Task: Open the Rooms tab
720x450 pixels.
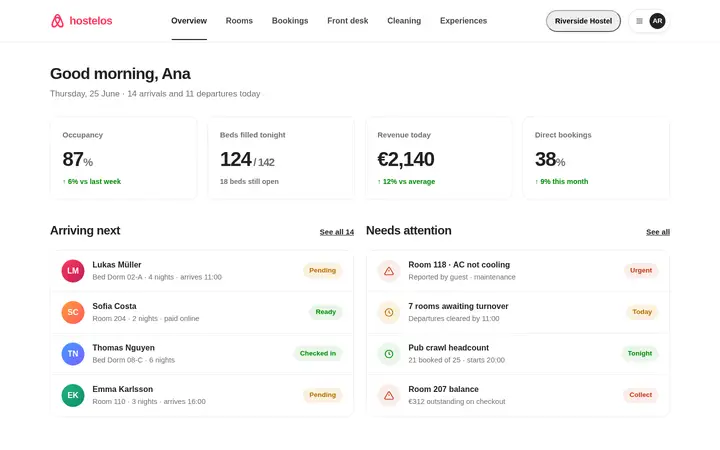Action: (239, 21)
